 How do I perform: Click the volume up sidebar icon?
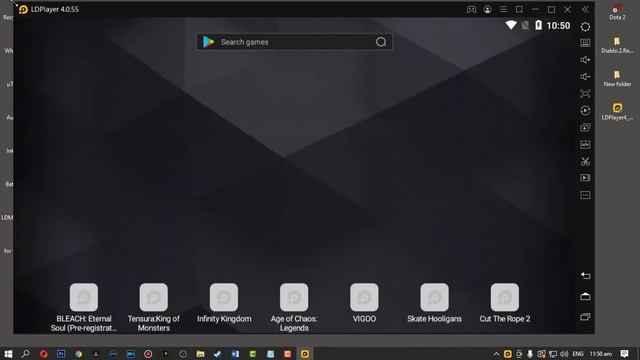click(585, 60)
